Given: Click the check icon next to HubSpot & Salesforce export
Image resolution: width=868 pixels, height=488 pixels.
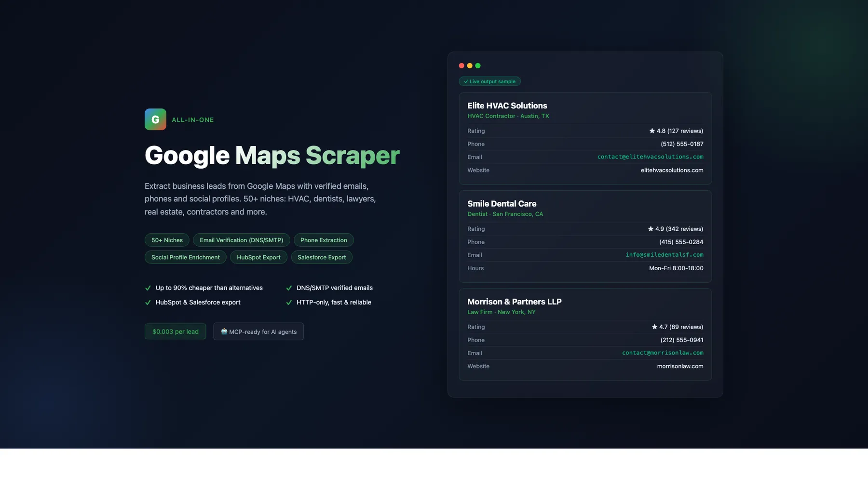Looking at the screenshot, I should click(148, 302).
